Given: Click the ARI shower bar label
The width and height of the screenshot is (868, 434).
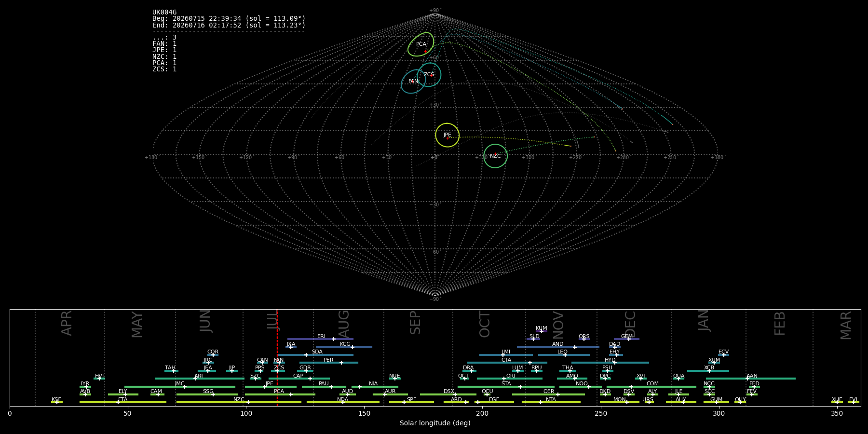Looking at the screenshot, I should coord(199,376).
